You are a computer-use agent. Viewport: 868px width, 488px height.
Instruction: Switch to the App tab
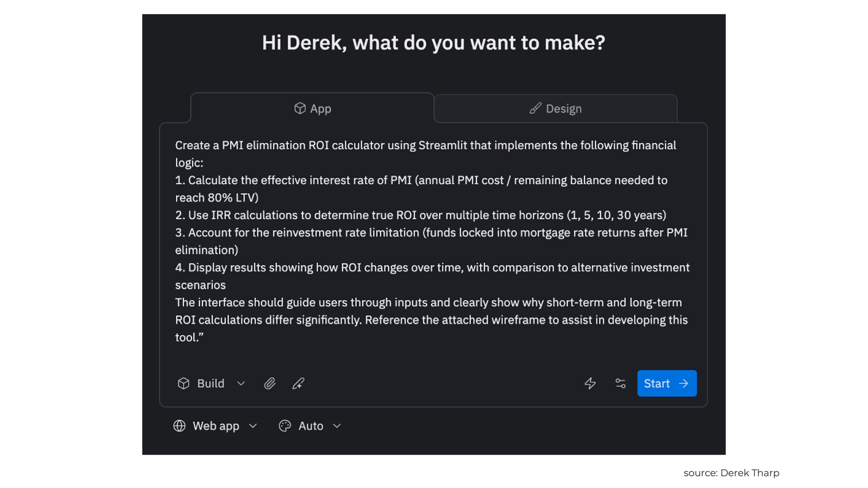click(312, 108)
